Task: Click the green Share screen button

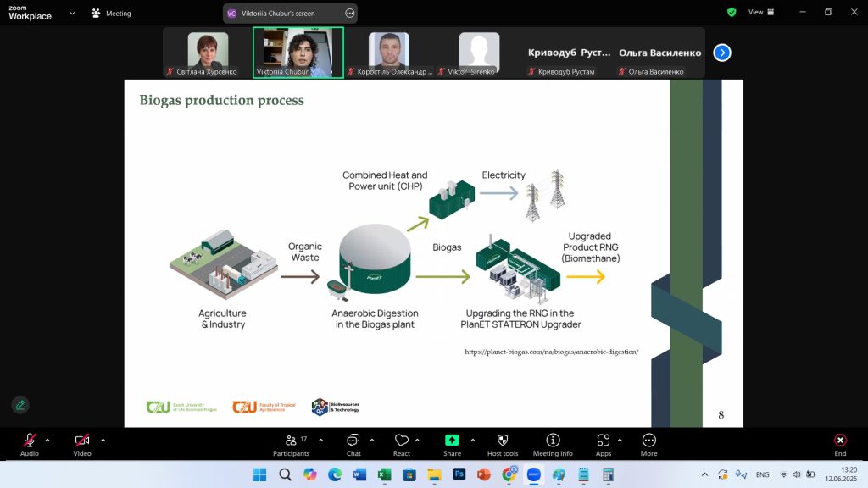Action: (x=452, y=444)
